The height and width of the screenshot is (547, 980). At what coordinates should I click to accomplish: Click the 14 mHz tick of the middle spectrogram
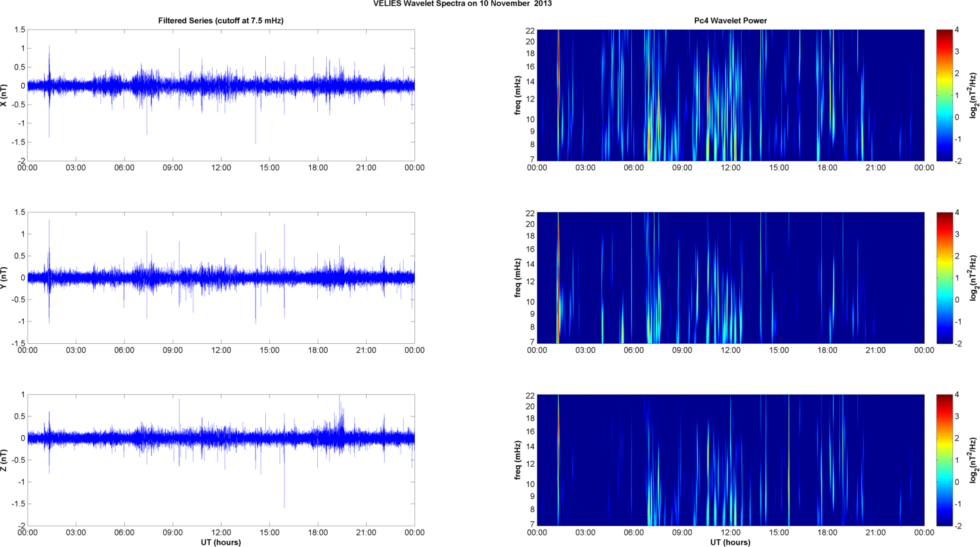(x=530, y=264)
